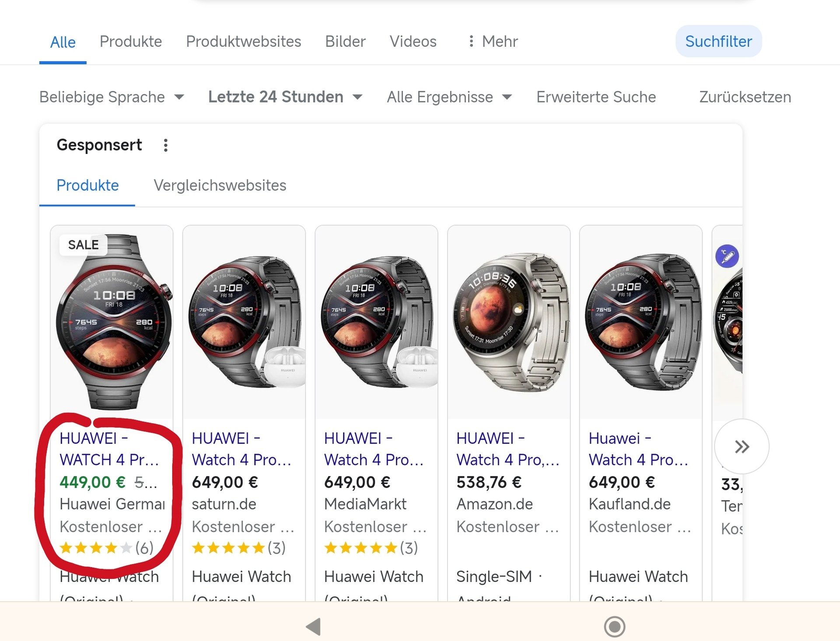This screenshot has height=641, width=840.
Task: Click the Suchfilter button
Action: [718, 41]
